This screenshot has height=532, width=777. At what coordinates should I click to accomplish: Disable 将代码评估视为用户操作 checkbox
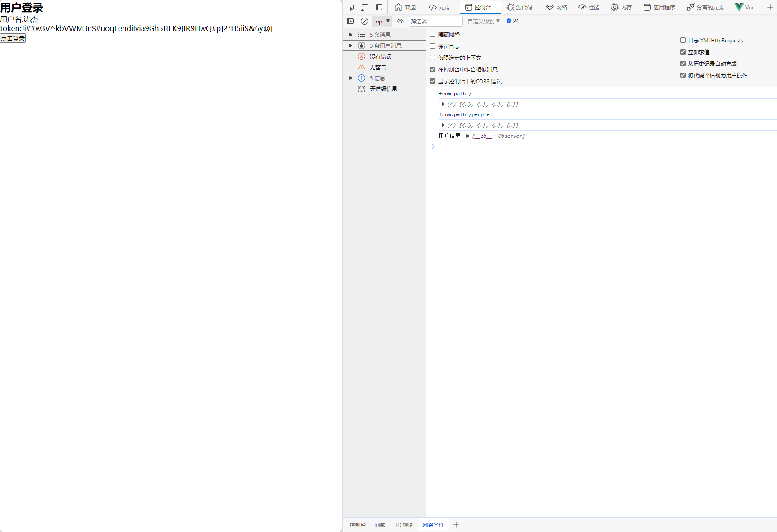(x=683, y=75)
